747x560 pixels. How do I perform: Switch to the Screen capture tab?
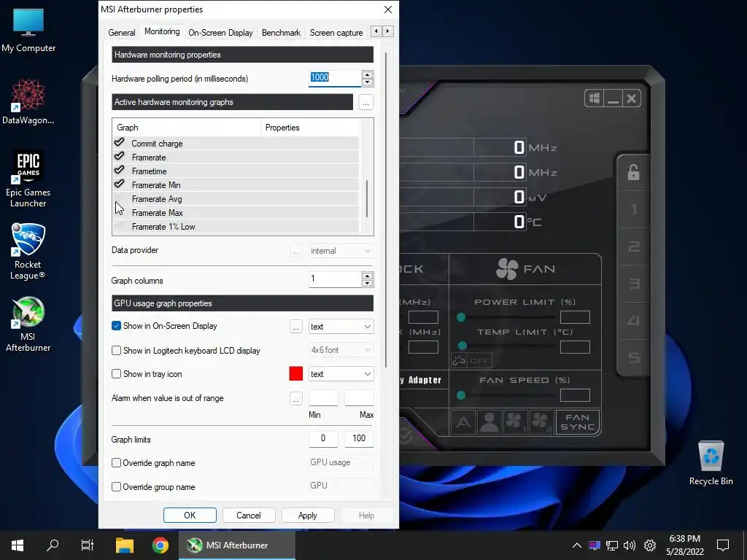point(336,33)
